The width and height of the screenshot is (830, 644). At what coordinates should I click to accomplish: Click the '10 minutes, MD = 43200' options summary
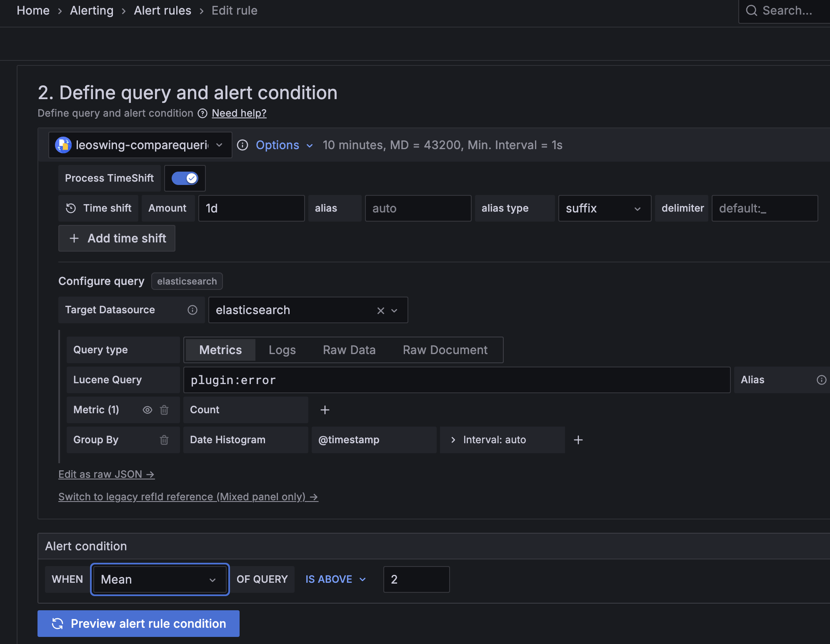[442, 145]
